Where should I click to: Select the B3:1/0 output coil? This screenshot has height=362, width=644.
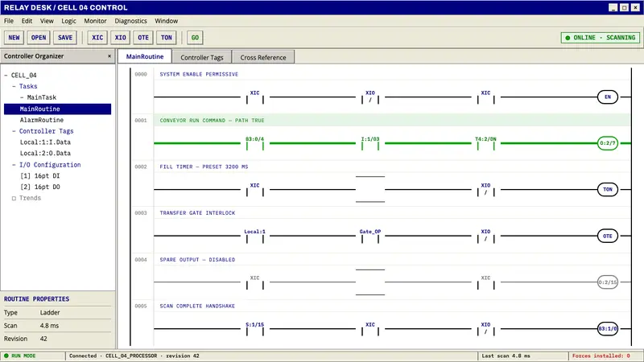pos(608,329)
